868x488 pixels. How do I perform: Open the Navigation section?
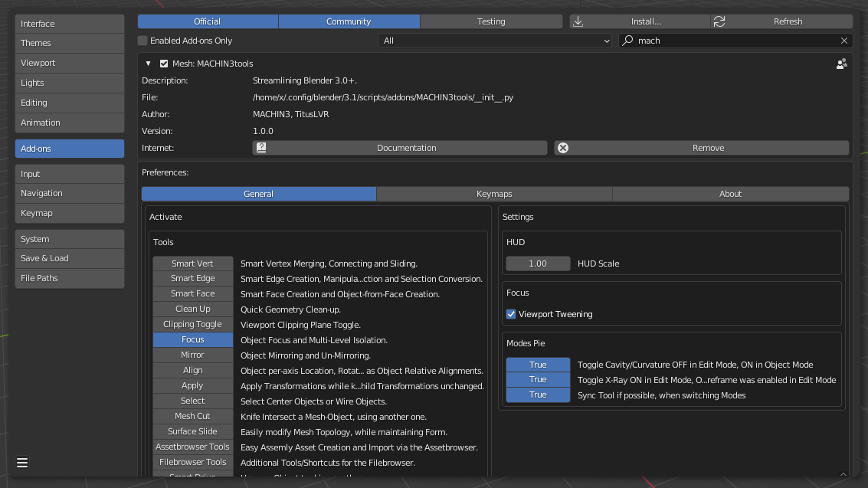[x=70, y=193]
